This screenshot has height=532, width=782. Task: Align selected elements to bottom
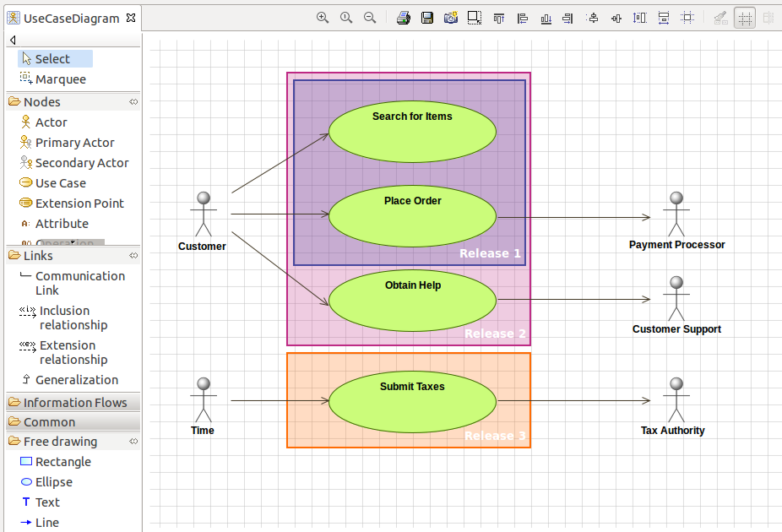click(x=546, y=19)
